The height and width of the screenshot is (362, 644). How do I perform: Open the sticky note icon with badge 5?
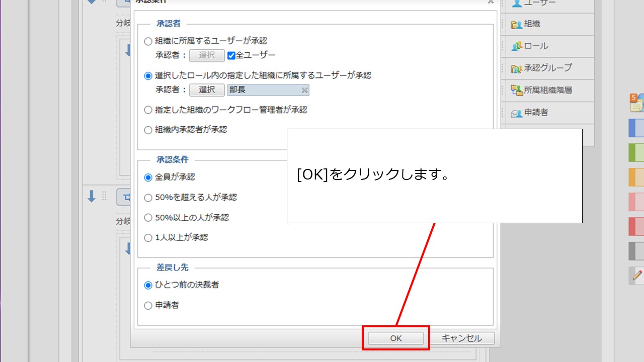click(637, 103)
